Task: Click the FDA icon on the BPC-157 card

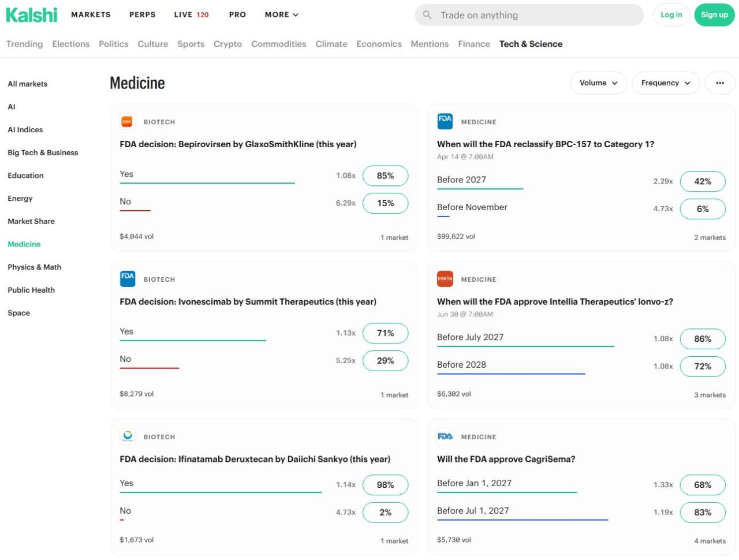Action: pos(445,122)
